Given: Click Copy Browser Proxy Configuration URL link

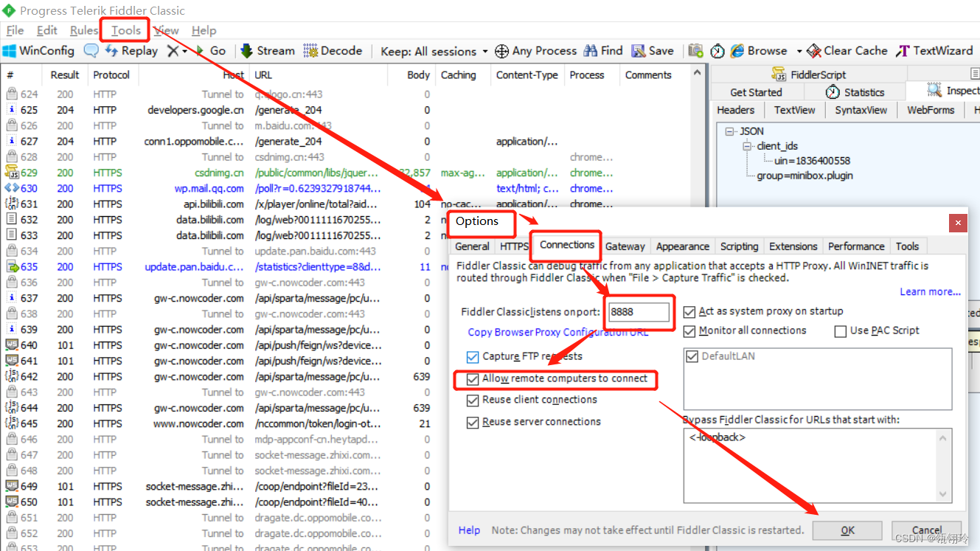Looking at the screenshot, I should tap(558, 333).
